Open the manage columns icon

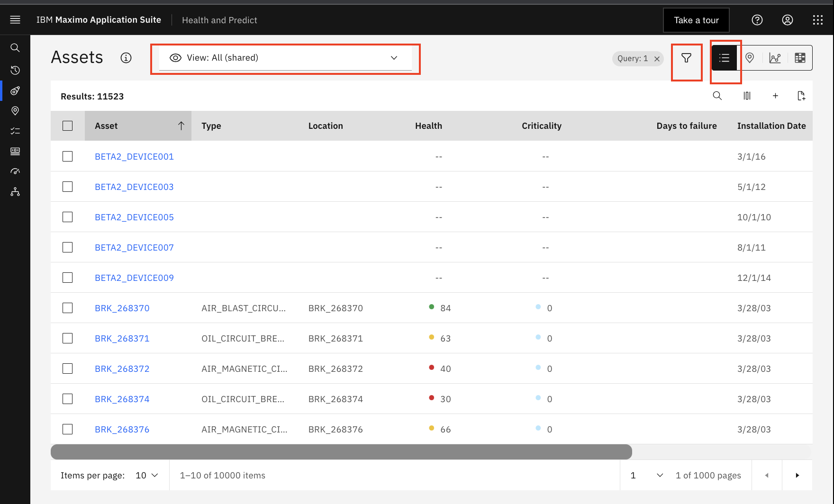click(x=747, y=96)
